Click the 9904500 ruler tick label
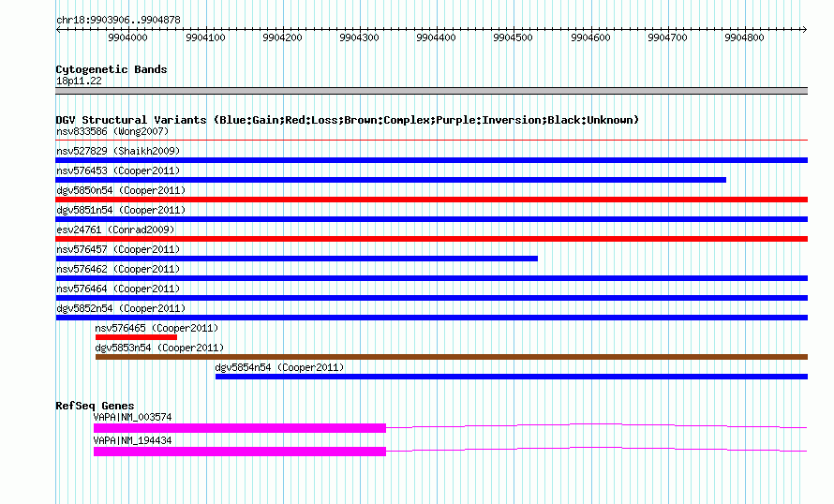The image size is (834, 504). coord(513,37)
